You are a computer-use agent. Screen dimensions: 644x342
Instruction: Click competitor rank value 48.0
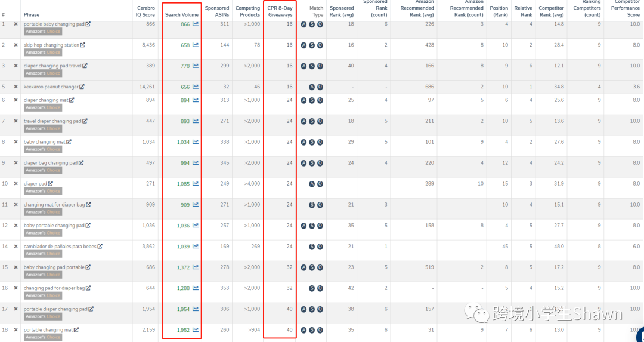click(x=559, y=247)
